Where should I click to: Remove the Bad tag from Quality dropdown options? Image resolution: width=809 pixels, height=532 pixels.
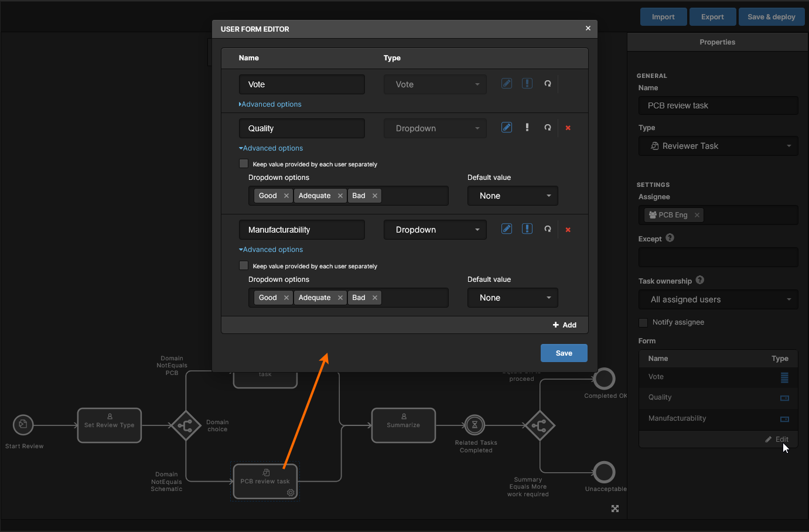tap(375, 196)
